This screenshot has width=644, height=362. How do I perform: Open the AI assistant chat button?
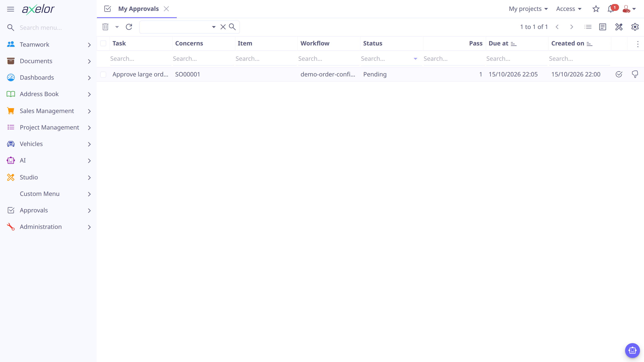click(x=633, y=350)
